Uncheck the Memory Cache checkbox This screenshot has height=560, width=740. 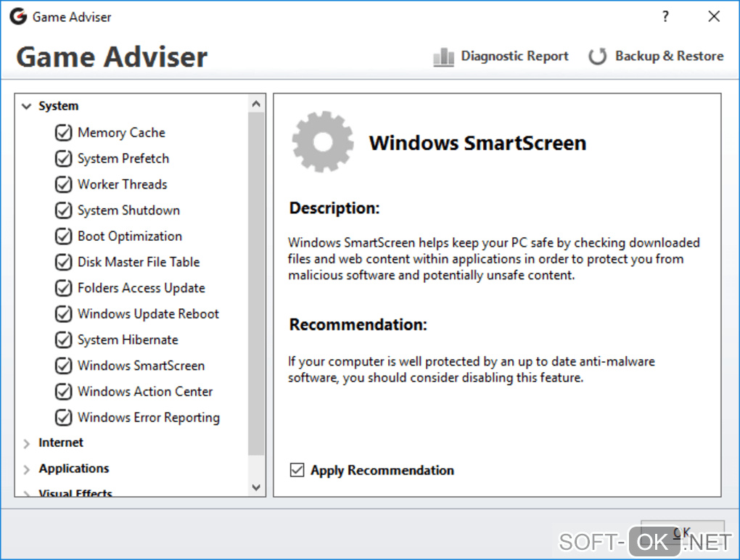pos(63,133)
